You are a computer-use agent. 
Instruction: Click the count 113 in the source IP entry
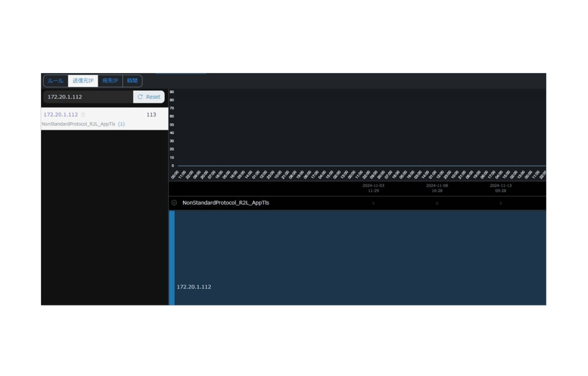pos(151,115)
